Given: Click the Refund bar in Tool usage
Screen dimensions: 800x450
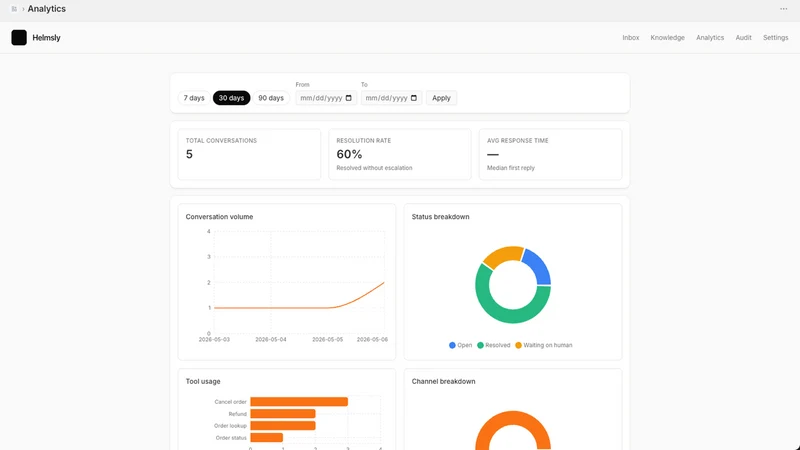Looking at the screenshot, I should (x=283, y=414).
